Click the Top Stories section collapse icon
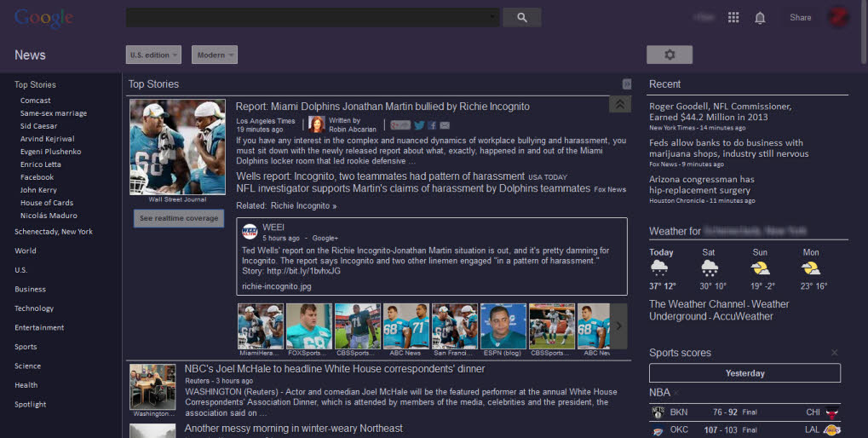 pos(627,84)
